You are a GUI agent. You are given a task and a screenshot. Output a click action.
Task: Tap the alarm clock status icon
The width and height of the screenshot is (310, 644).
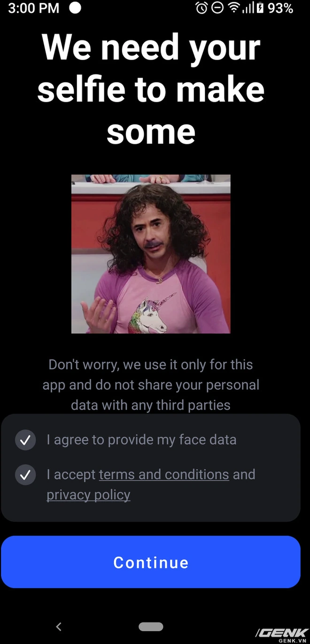point(201,8)
